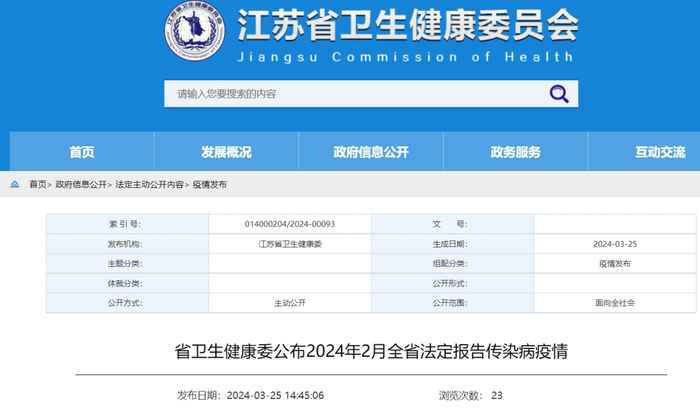This screenshot has width=700, height=410.
Task: Click the magnifier search icon
Action: 558,94
